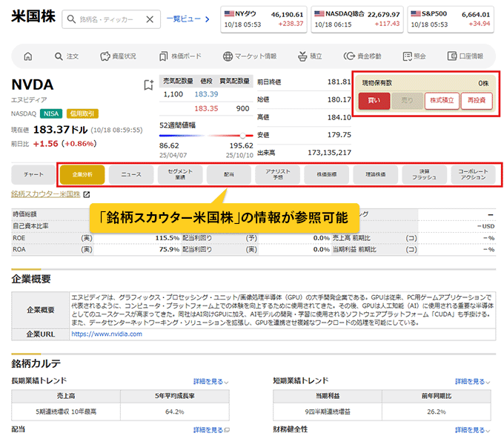
Task: Click the 積立 icon in navigation
Action: click(302, 56)
